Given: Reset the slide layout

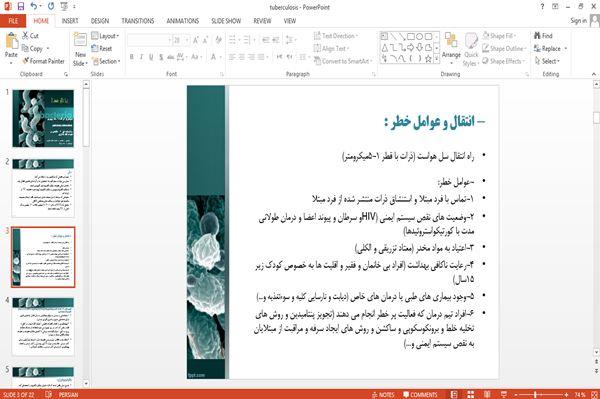Looking at the screenshot, I should [x=102, y=49].
